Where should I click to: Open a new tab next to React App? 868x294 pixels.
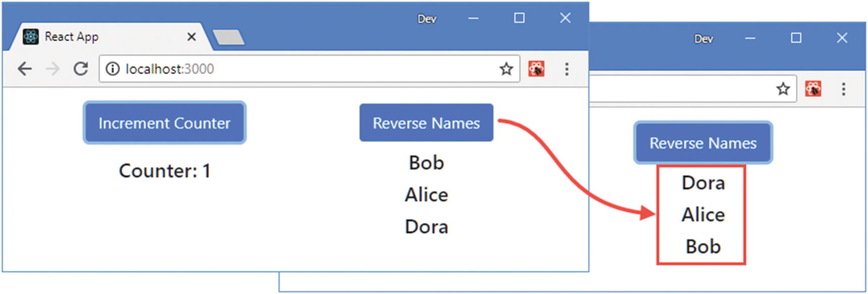pyautogui.click(x=228, y=37)
